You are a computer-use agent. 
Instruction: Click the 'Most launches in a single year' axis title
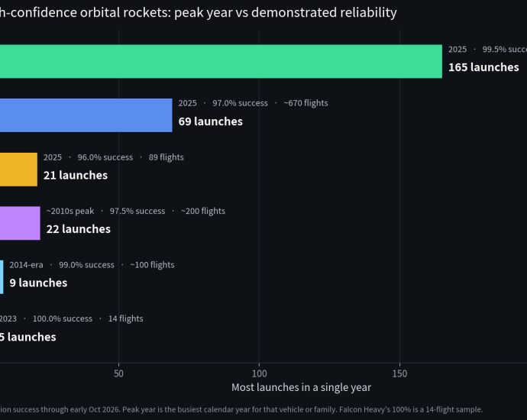point(301,387)
